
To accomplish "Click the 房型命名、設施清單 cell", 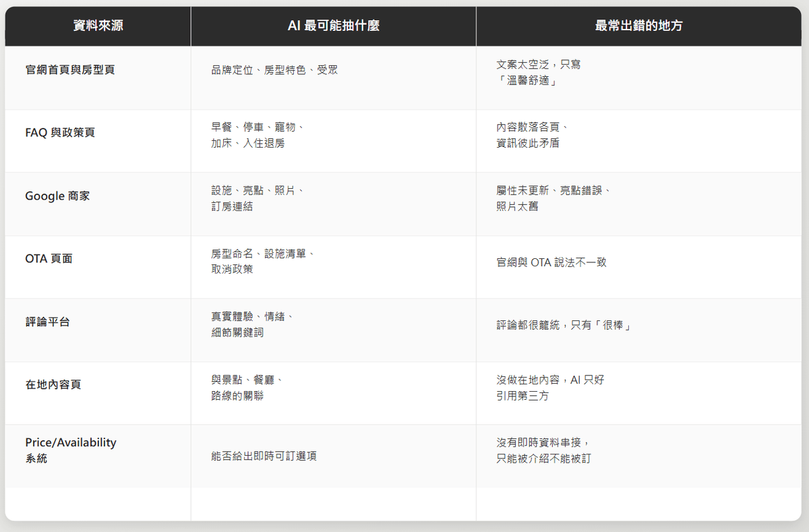I will click(x=263, y=261).
